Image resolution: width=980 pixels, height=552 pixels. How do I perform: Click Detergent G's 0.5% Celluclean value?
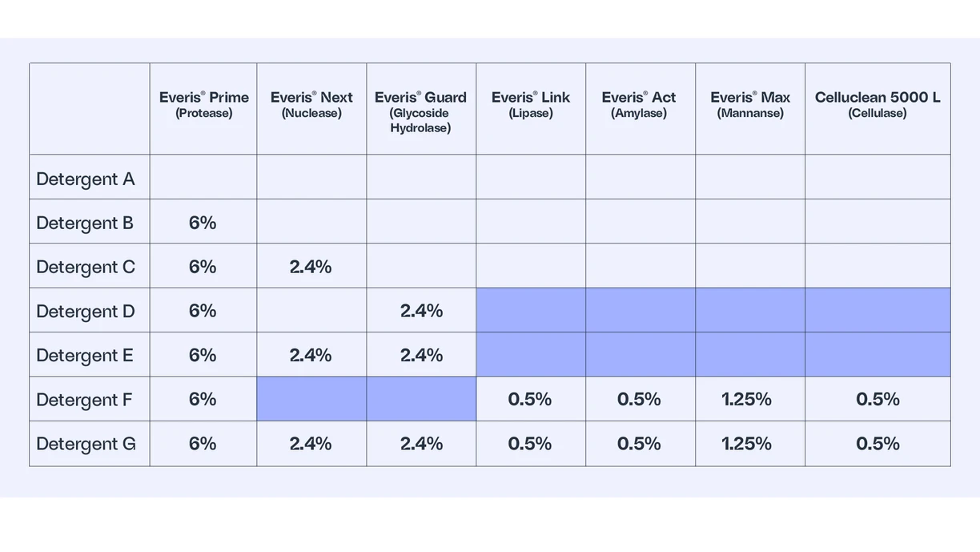tap(878, 443)
